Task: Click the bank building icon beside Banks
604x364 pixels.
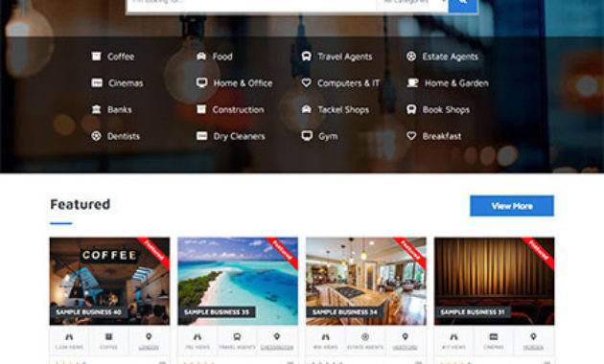Action: pyautogui.click(x=96, y=109)
